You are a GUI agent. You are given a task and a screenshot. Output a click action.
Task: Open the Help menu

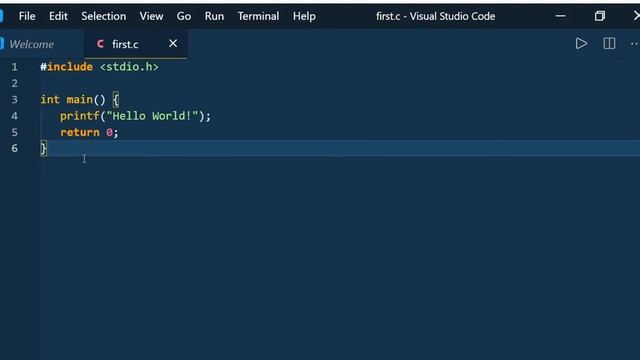[x=304, y=16]
